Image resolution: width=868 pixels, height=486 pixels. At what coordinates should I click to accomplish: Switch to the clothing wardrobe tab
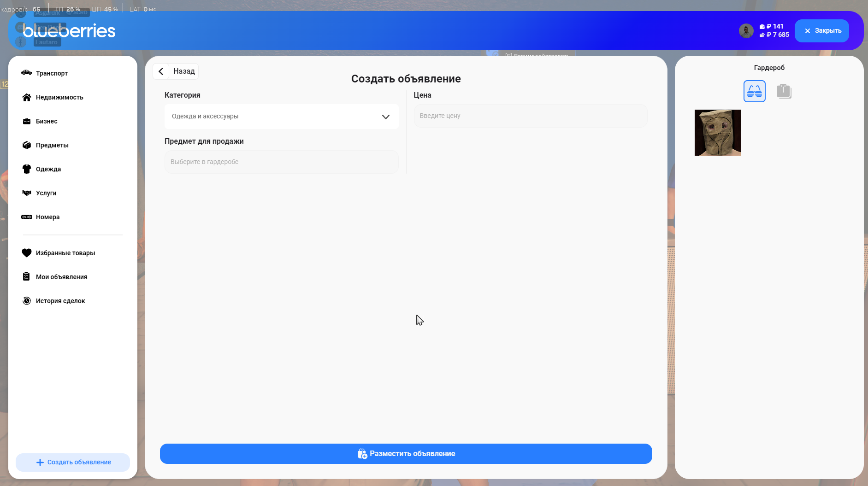point(784,91)
